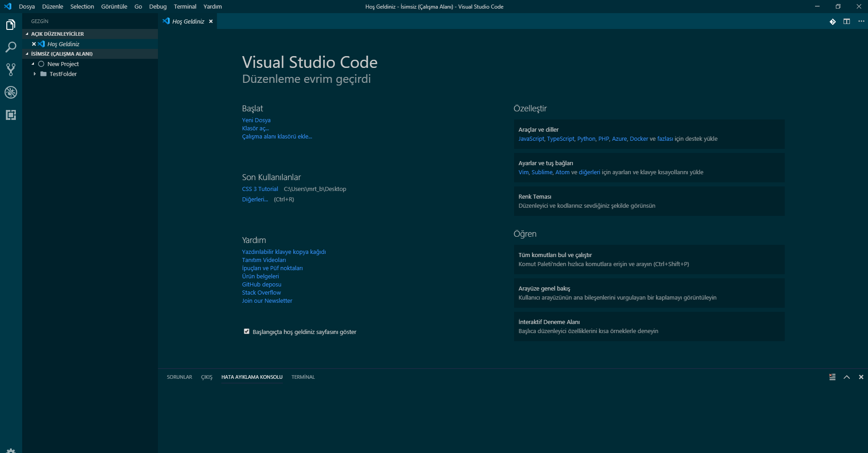Maximize the panel with the chevron icon
The width and height of the screenshot is (868, 453).
(846, 377)
